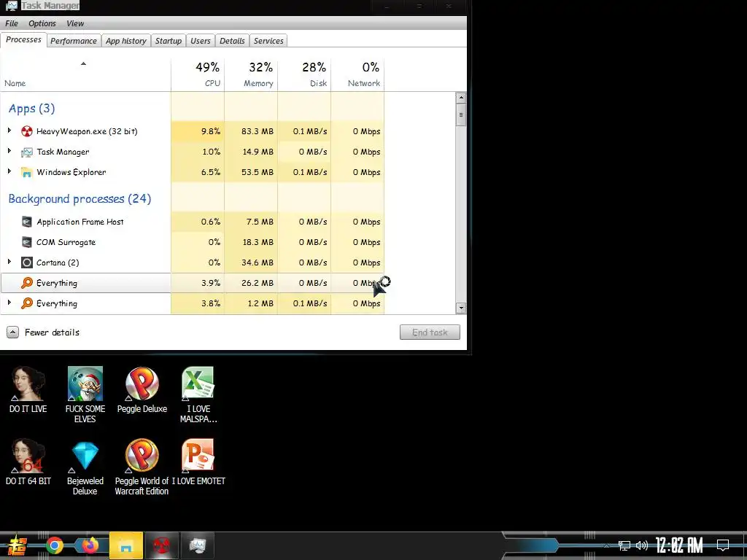Sort by the Name column header

(85, 74)
